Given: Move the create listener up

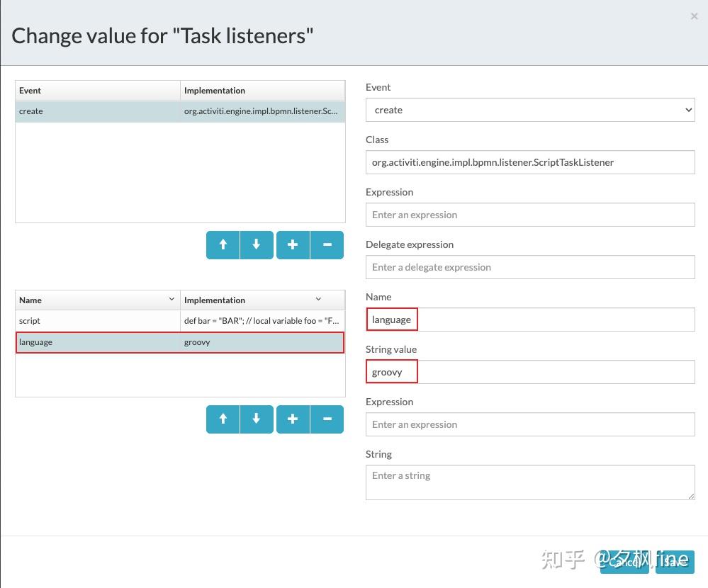Looking at the screenshot, I should pyautogui.click(x=223, y=244).
